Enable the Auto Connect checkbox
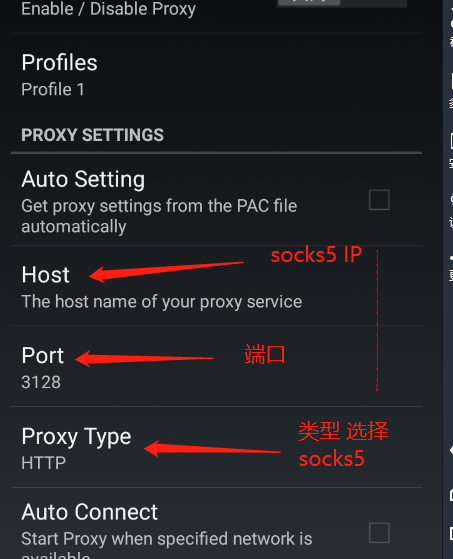 (x=379, y=533)
